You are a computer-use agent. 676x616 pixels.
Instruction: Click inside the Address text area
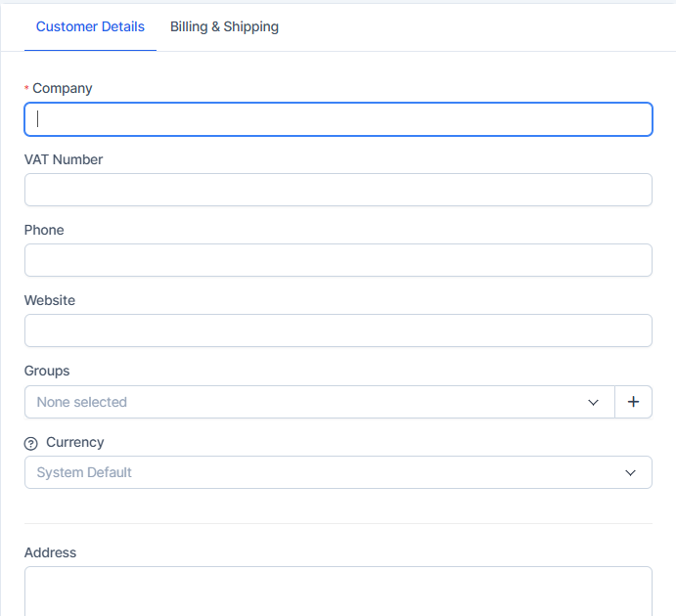click(338, 591)
